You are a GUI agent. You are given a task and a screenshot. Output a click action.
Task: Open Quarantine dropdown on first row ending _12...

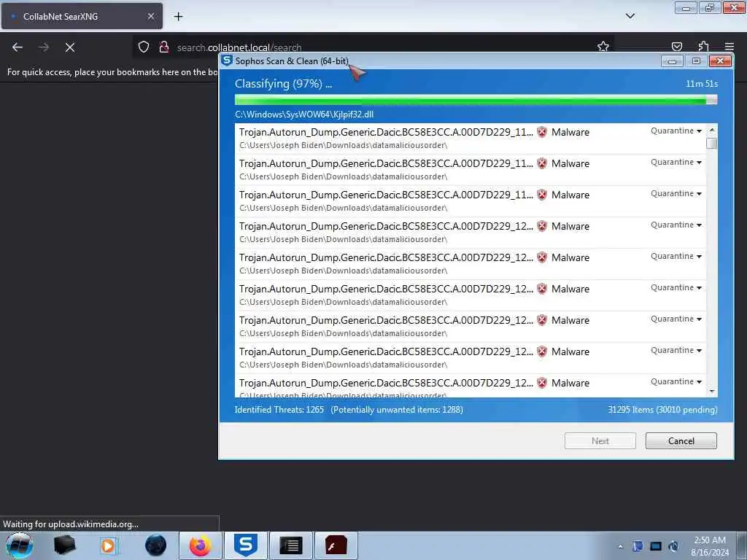[676, 225]
